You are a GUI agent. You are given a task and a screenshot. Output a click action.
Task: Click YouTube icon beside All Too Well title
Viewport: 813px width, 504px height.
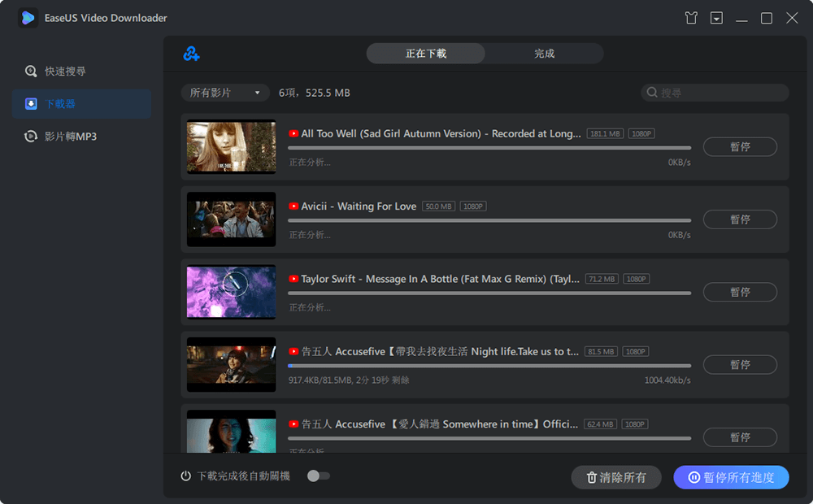pos(293,134)
